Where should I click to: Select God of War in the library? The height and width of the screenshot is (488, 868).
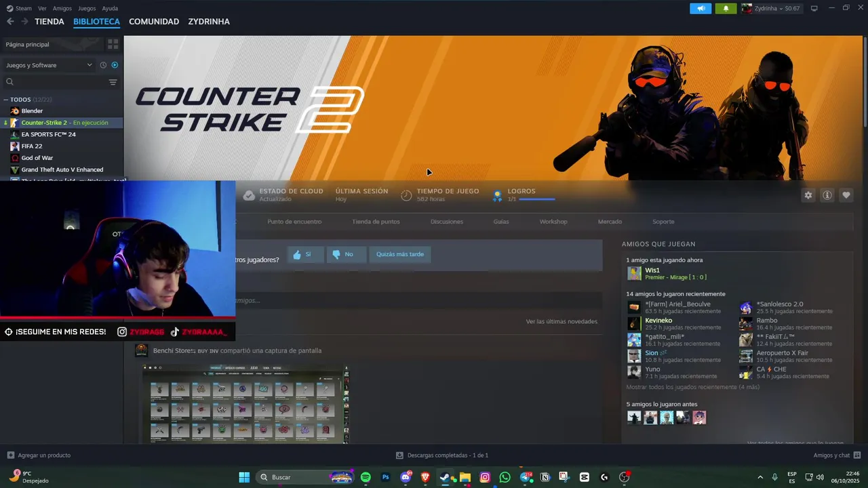pos(37,158)
